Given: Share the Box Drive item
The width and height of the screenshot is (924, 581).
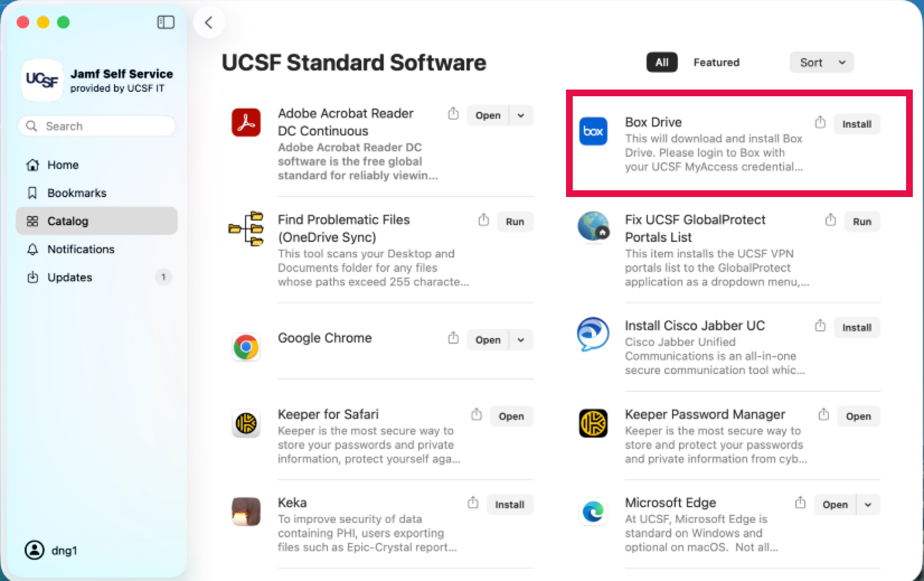Looking at the screenshot, I should coord(820,122).
